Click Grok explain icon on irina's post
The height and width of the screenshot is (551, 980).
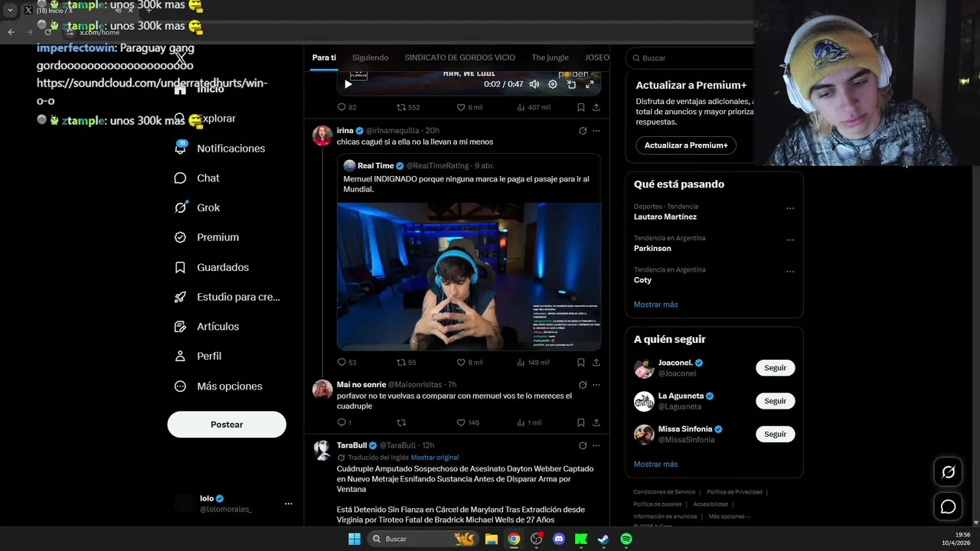click(583, 131)
